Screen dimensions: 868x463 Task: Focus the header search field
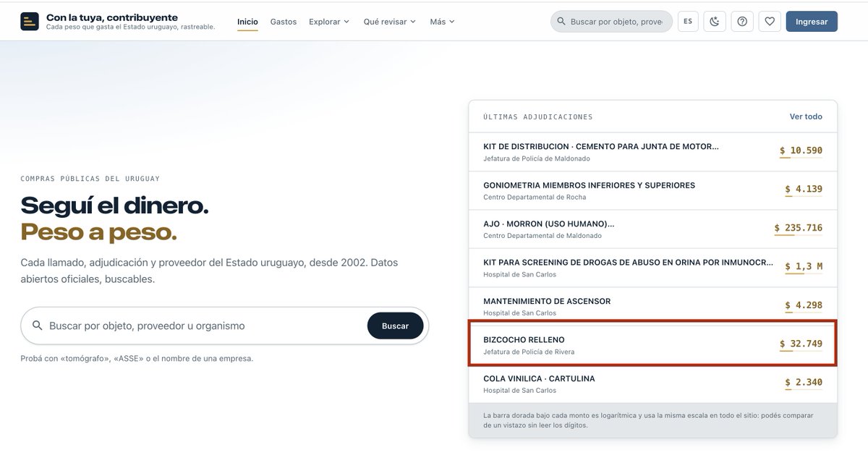click(x=611, y=22)
